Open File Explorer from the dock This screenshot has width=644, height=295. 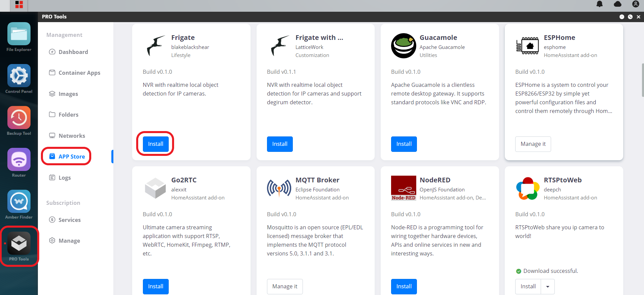[19, 34]
